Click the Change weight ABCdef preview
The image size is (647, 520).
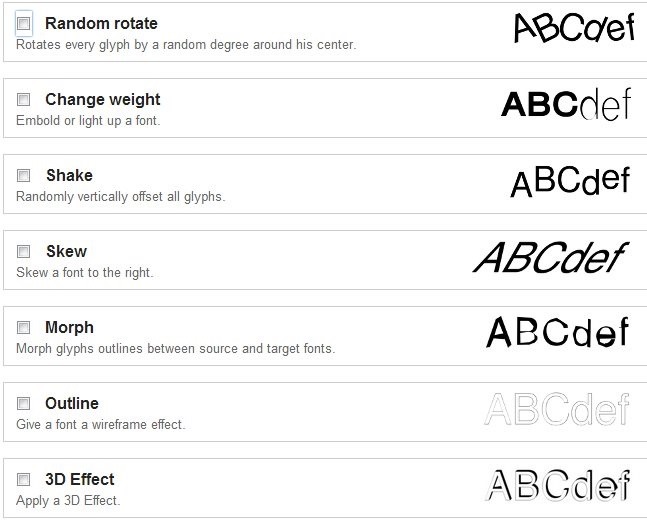[566, 104]
